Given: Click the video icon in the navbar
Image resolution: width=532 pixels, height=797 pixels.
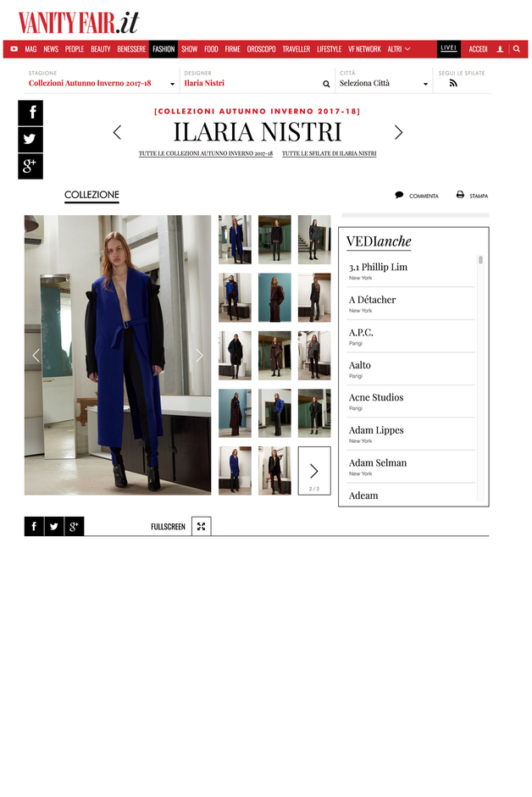Looking at the screenshot, I should pos(14,49).
